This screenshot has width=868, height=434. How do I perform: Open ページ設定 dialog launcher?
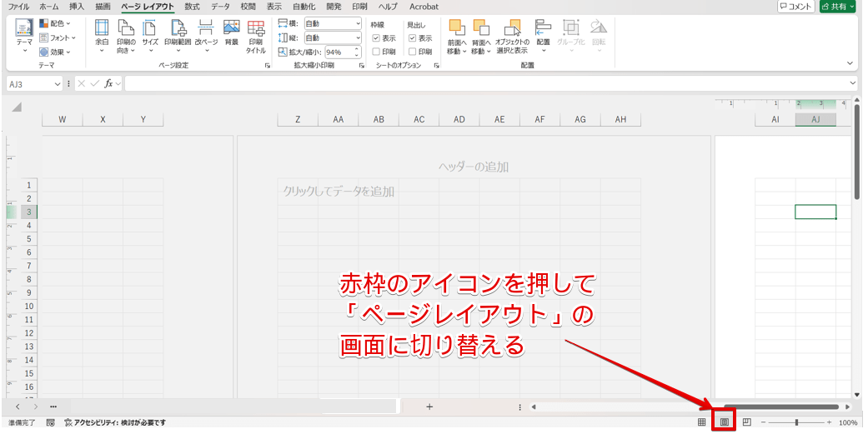(268, 65)
